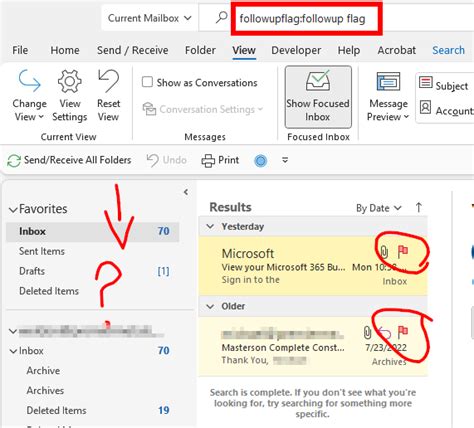Reverse sort order with the up arrow

click(419, 207)
